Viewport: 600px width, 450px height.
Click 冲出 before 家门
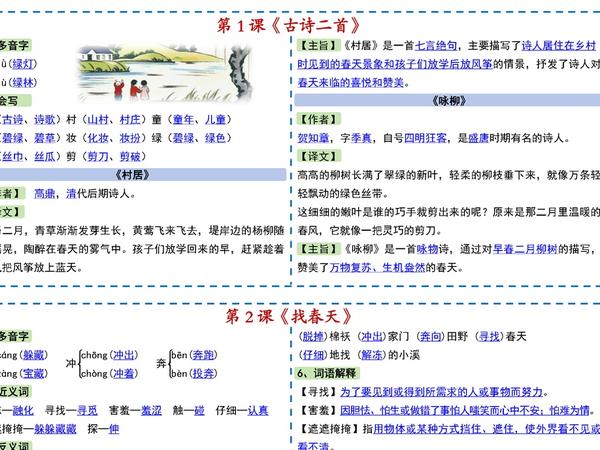372,336
